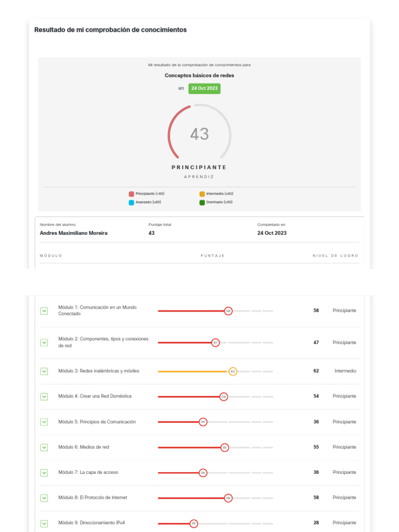Click the PUNTAJE column header
Viewport: 399px width, 532px height.
pos(212,256)
